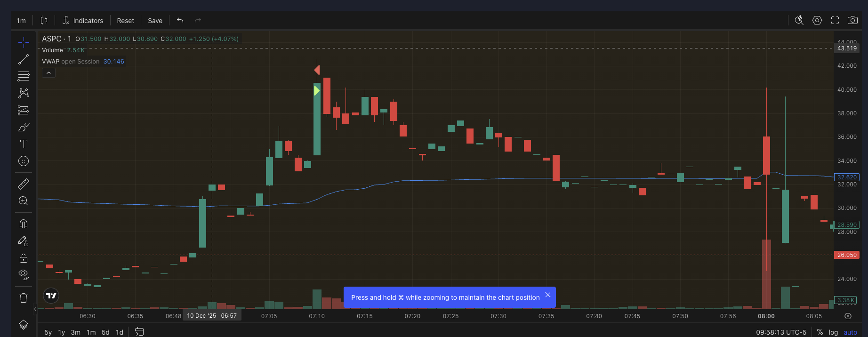This screenshot has width=868, height=337.
Task: Enter fullscreen mode
Action: click(835, 20)
